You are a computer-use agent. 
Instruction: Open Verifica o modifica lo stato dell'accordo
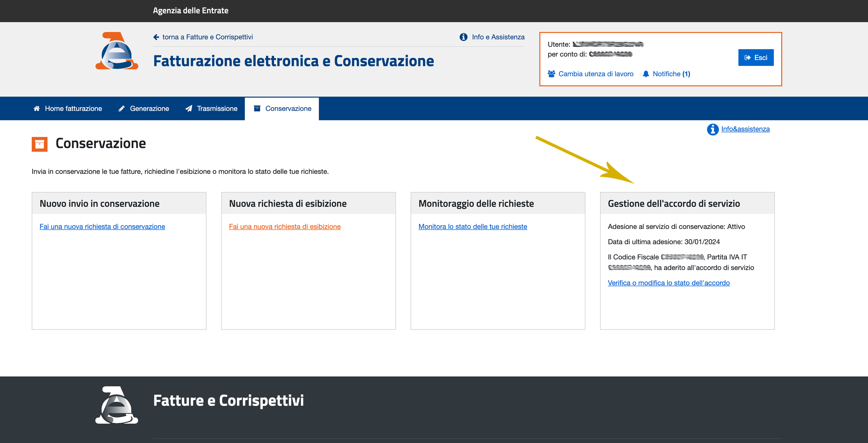pos(668,283)
